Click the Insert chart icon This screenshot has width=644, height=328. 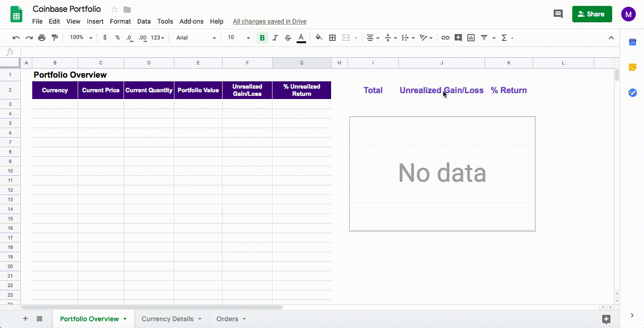(x=471, y=38)
